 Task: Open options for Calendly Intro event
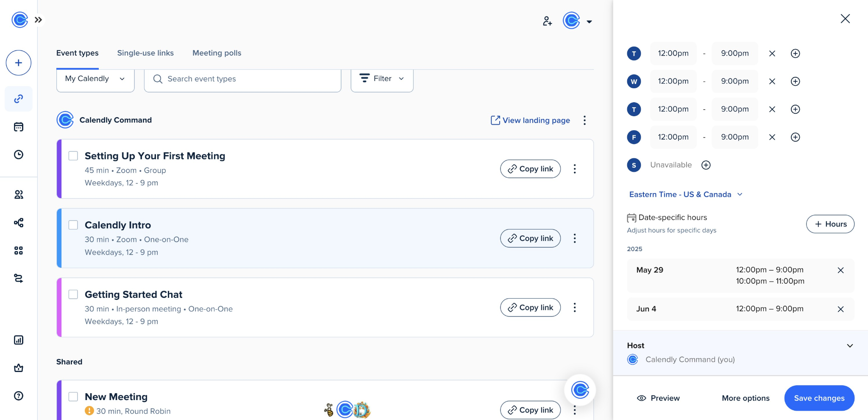click(575, 238)
